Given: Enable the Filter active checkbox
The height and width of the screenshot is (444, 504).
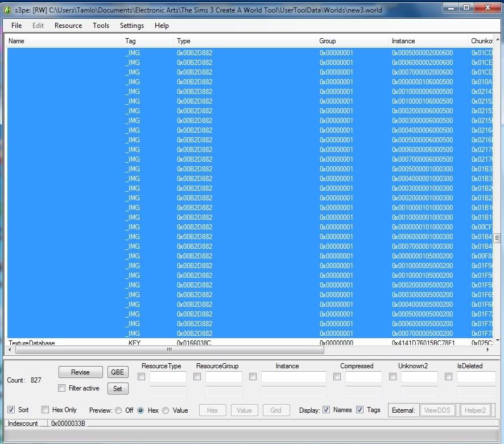Looking at the screenshot, I should (61, 388).
